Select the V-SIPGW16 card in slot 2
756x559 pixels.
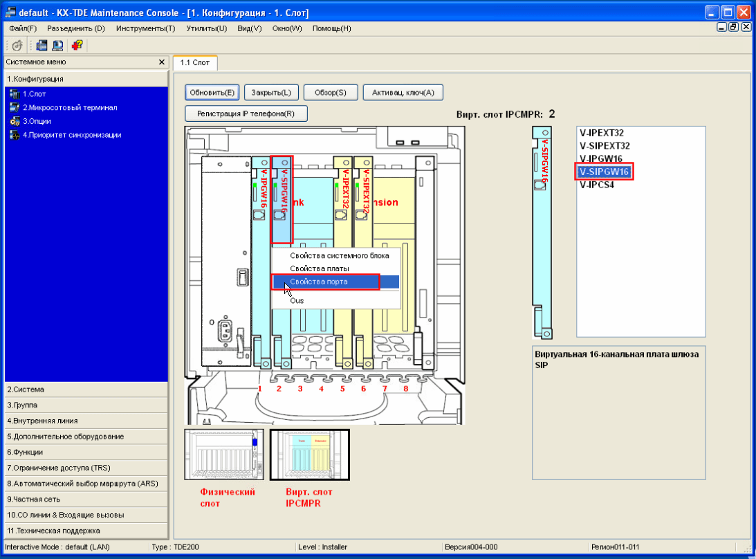coord(282,199)
